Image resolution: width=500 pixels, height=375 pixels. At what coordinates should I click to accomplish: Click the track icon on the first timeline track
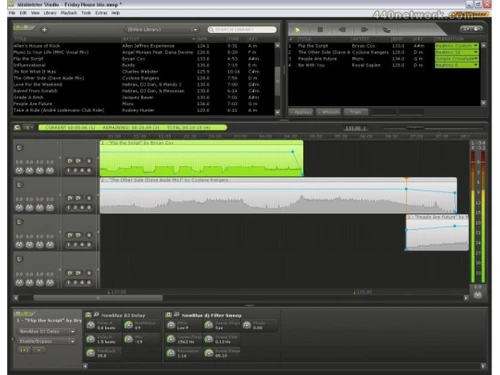20,147
